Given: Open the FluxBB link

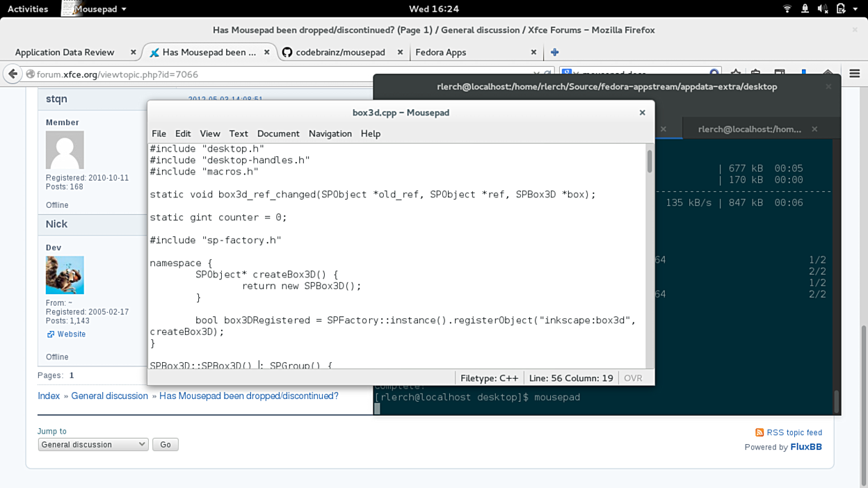Looking at the screenshot, I should [805, 447].
